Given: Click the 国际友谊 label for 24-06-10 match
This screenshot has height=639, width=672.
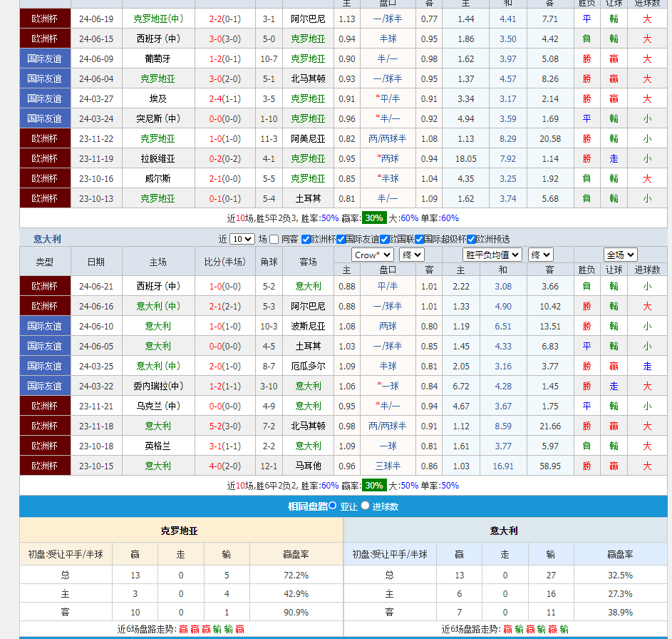Looking at the screenshot, I should coord(45,326).
